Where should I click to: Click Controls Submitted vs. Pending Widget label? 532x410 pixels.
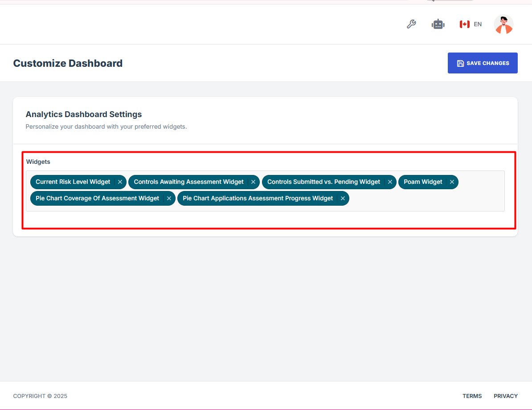point(323,182)
